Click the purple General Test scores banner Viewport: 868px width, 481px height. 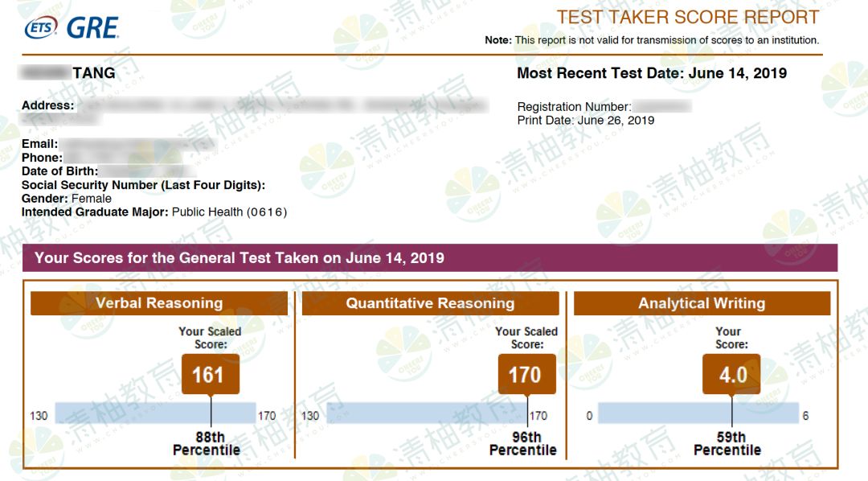[x=429, y=257]
